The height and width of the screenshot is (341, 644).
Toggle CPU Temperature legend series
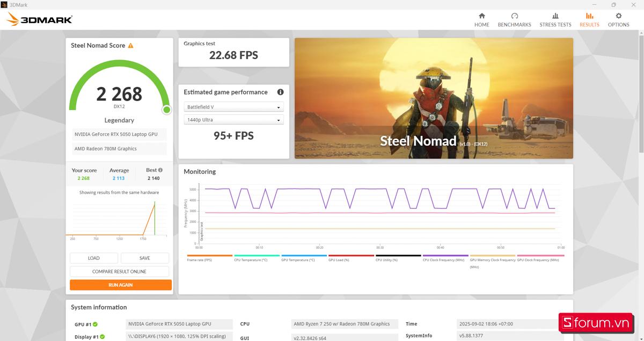click(257, 258)
